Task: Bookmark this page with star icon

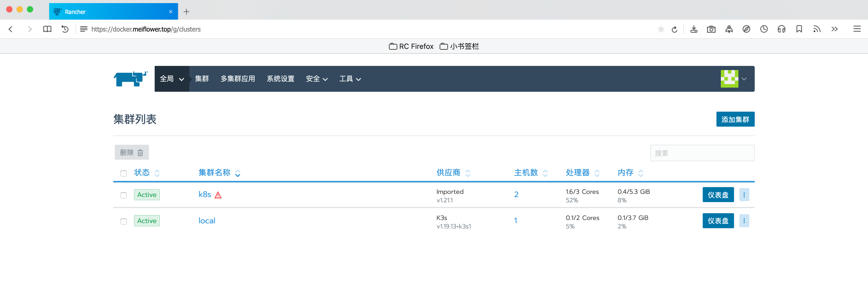Action: [x=661, y=29]
